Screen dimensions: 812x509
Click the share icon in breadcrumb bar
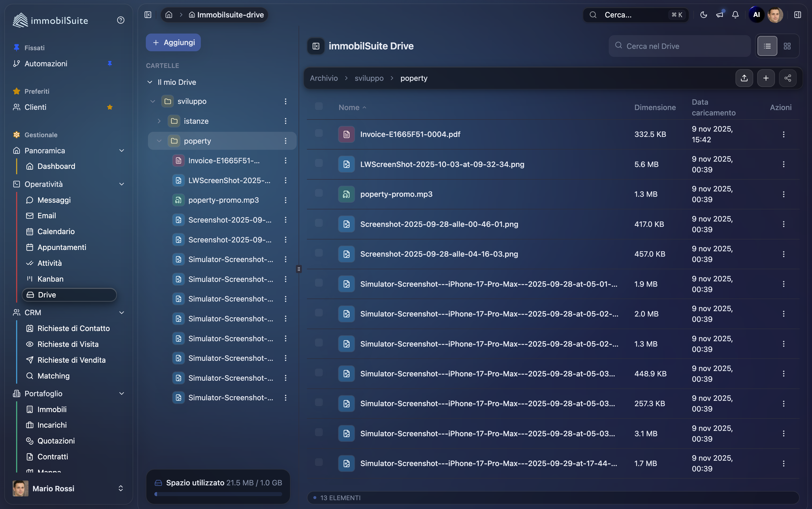pos(787,78)
